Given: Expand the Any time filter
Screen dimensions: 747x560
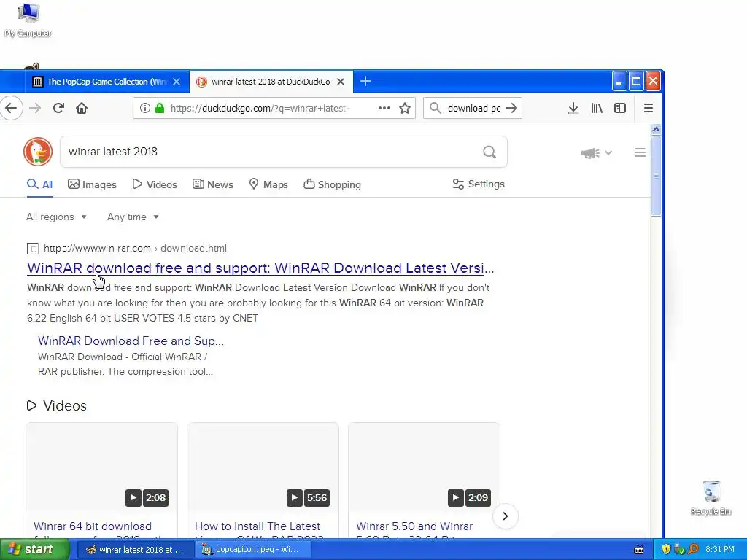Looking at the screenshot, I should (133, 217).
